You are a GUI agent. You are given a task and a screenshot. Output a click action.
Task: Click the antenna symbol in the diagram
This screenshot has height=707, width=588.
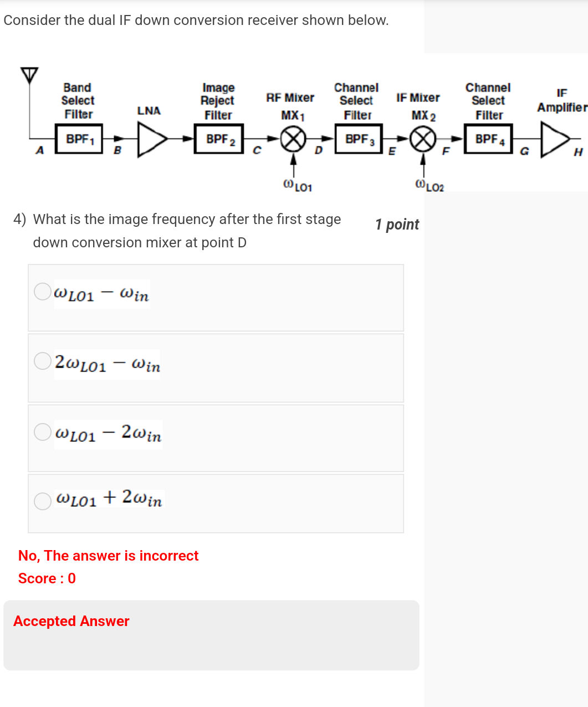coord(30,74)
